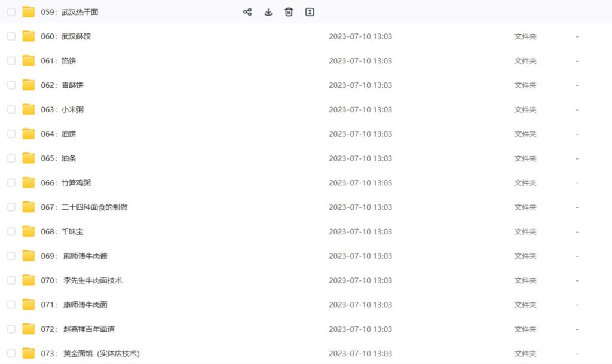Open the folder name 059：武汉热干面

(69, 12)
